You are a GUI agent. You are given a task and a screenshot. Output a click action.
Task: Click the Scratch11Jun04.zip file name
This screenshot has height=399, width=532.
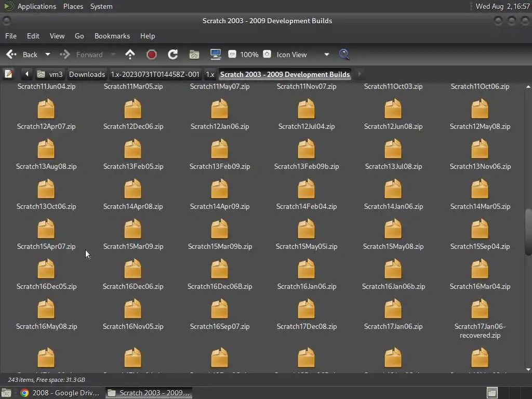(x=46, y=87)
